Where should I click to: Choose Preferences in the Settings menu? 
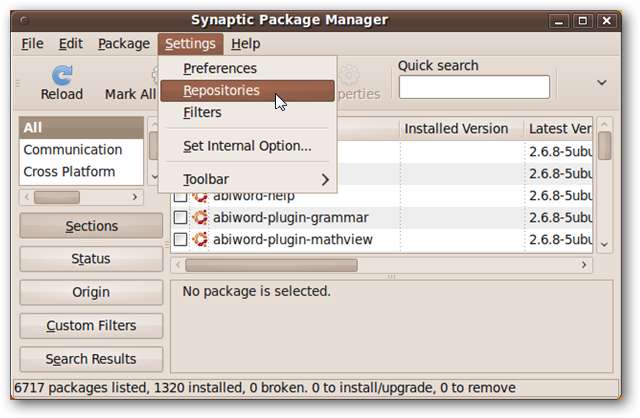click(220, 68)
